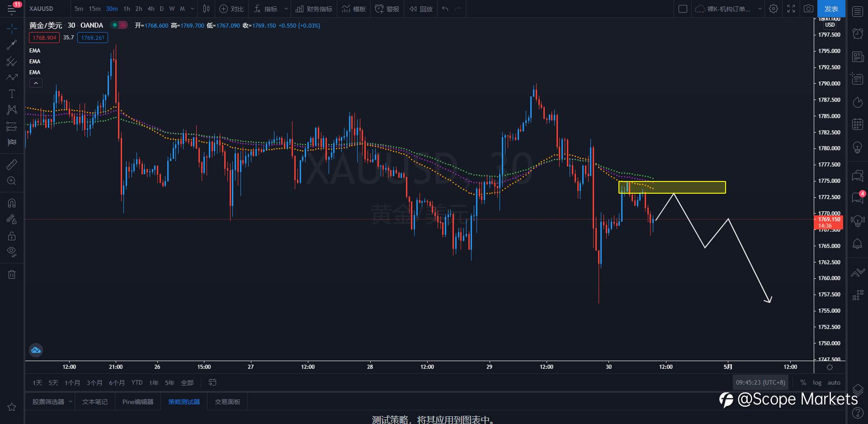Open private chat with red badge

[x=858, y=198]
